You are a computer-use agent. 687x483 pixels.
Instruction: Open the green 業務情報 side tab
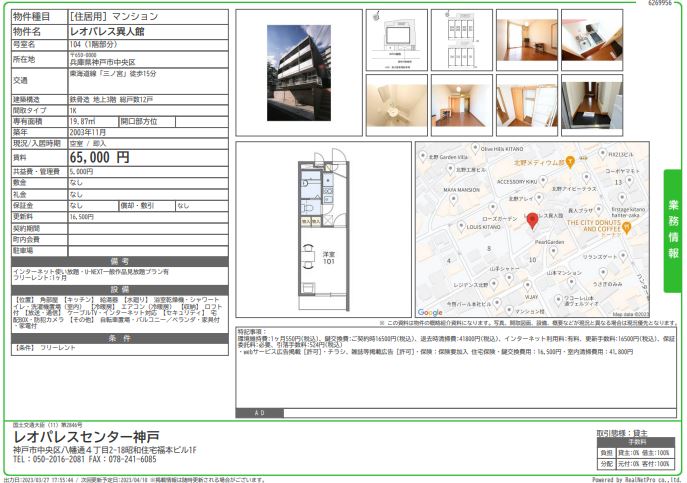click(673, 231)
